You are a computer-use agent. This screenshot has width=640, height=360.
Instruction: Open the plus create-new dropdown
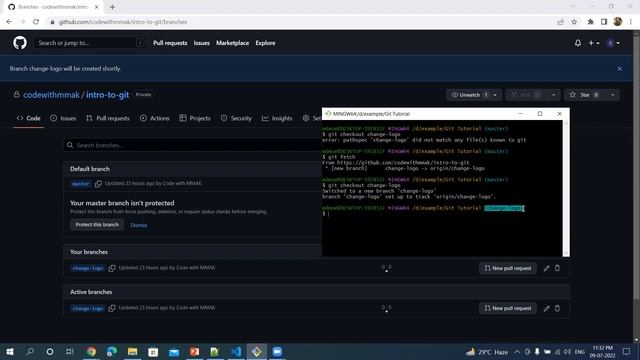tap(593, 43)
